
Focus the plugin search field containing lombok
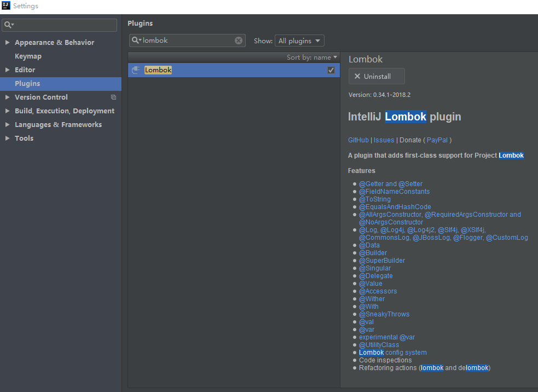(187, 41)
